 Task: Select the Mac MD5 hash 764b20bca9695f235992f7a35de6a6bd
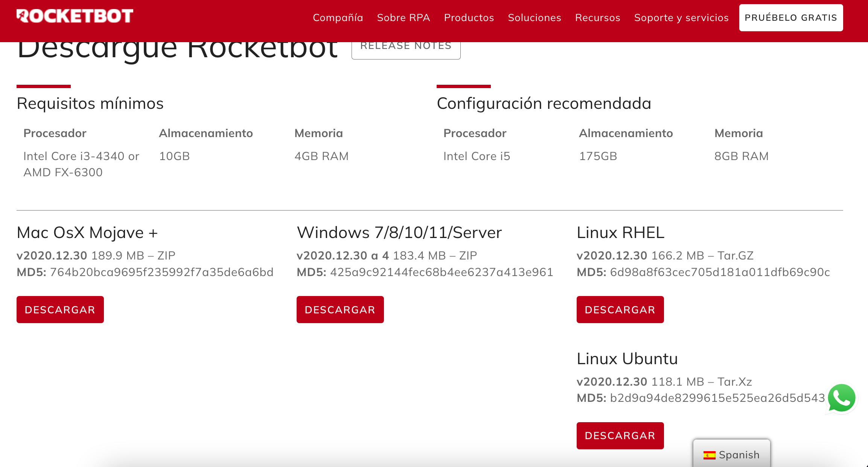(161, 272)
